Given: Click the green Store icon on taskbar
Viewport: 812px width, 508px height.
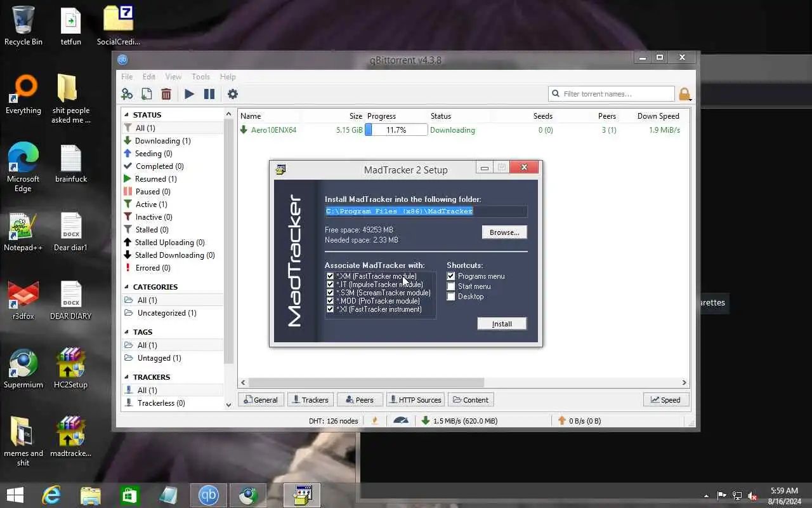Looking at the screenshot, I should [x=129, y=495].
